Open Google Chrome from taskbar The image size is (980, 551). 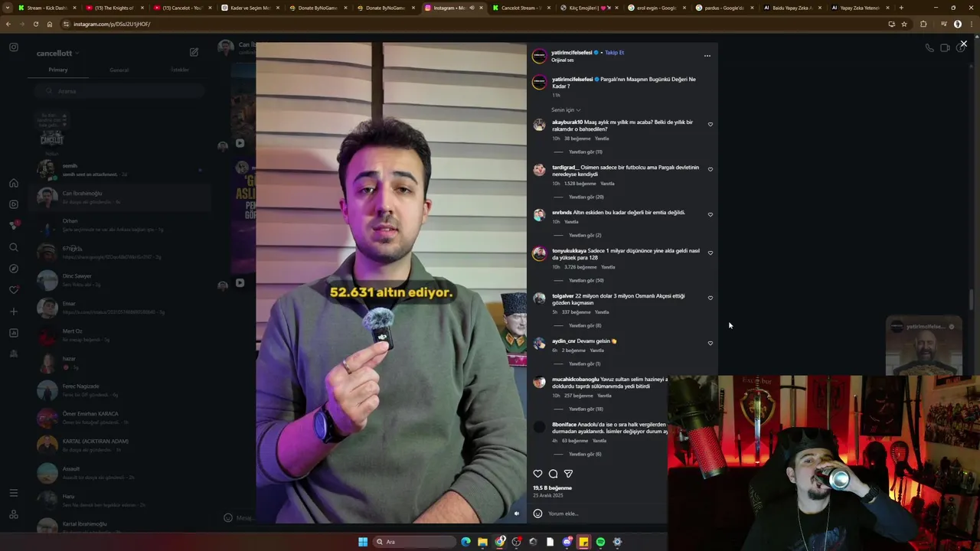(x=499, y=542)
